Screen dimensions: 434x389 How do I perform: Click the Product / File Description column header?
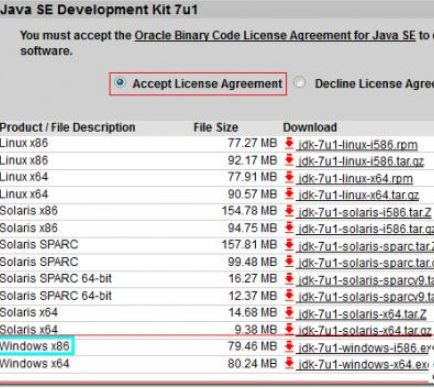pos(68,127)
